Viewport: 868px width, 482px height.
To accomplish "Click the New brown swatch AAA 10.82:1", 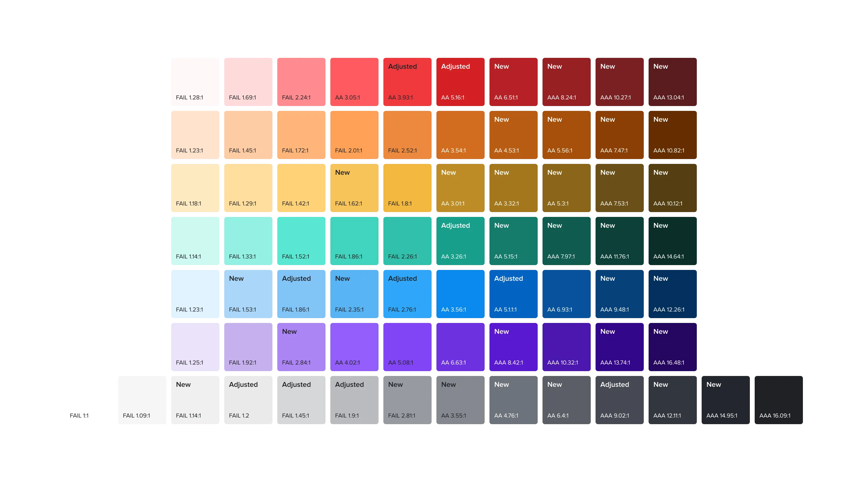I will [x=672, y=134].
